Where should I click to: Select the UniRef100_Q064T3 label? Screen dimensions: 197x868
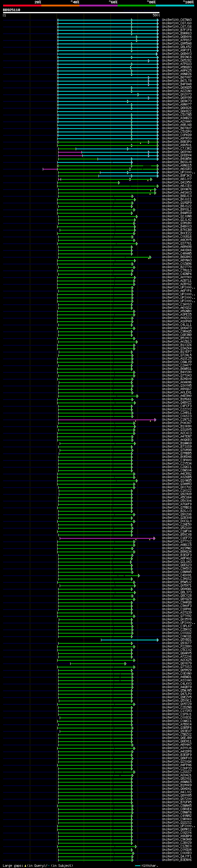point(177,328)
